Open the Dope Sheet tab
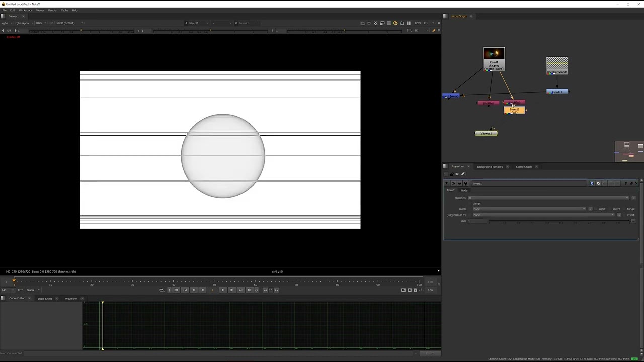The image size is (644, 362). point(45,299)
